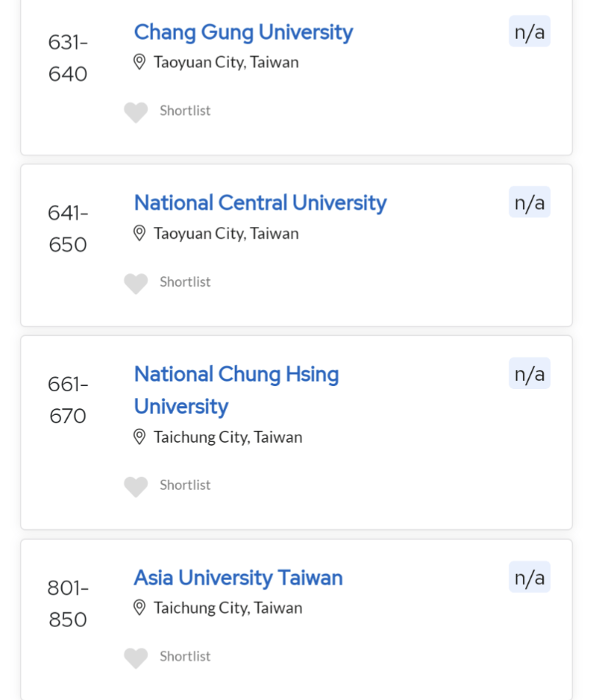The width and height of the screenshot is (593, 700).
Task: Open National Chung Hsing University link
Action: coord(236,375)
